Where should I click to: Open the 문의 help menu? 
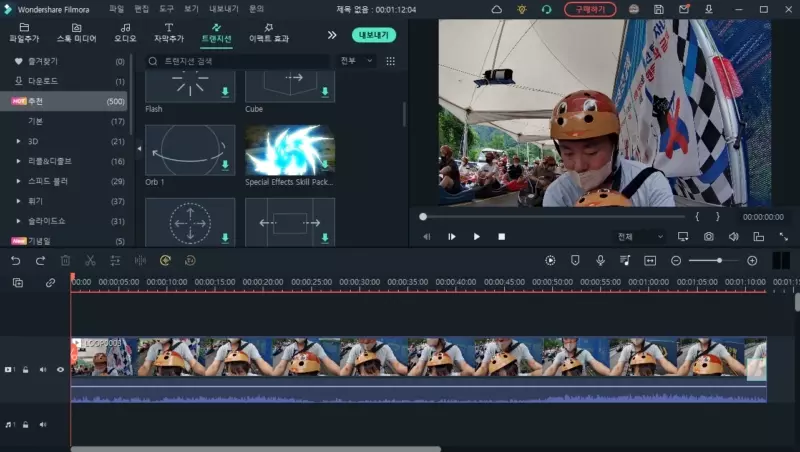[257, 9]
